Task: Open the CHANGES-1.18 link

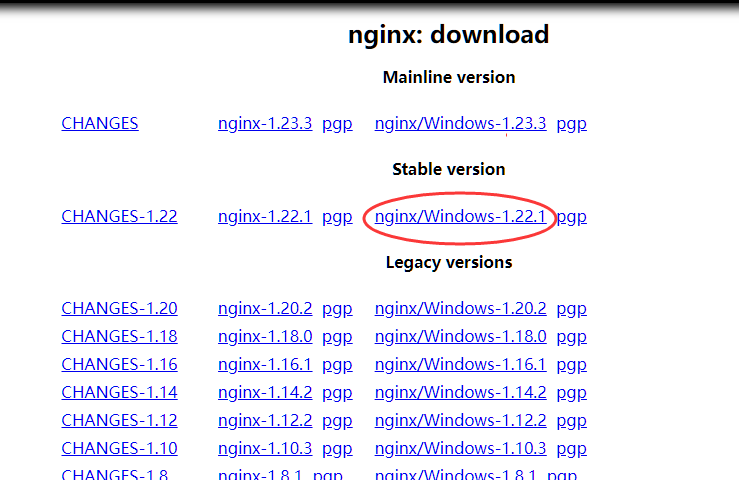Action: tap(119, 336)
